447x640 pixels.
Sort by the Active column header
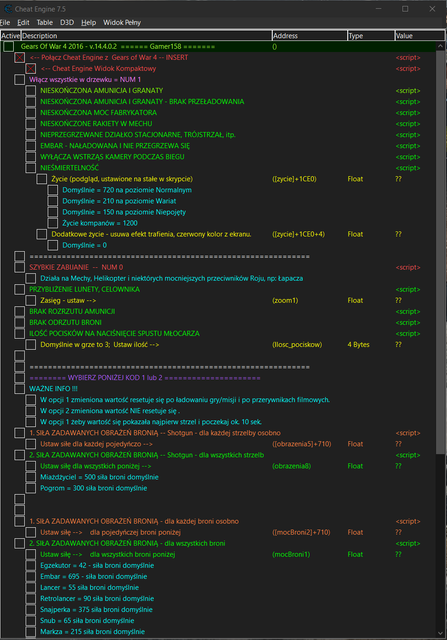point(11,36)
